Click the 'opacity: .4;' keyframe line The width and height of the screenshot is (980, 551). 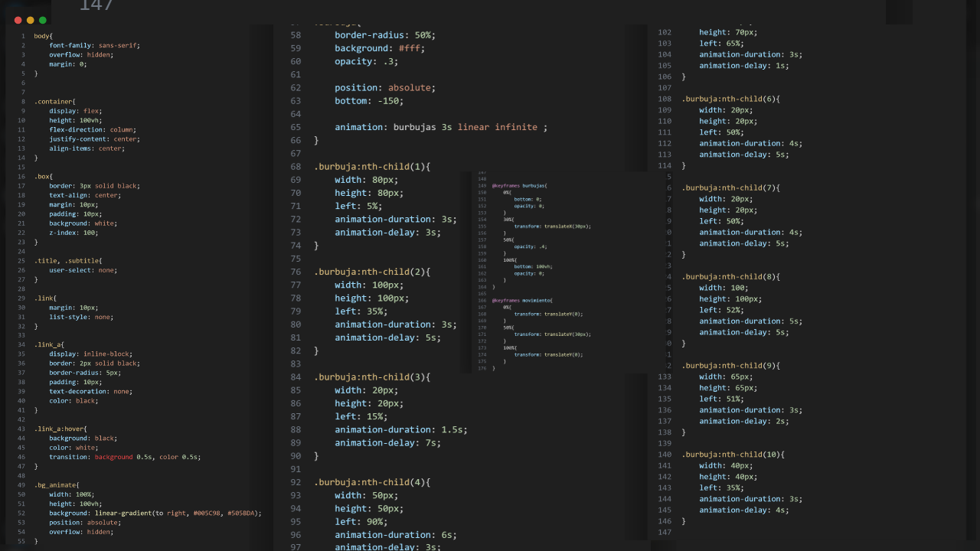tap(530, 246)
